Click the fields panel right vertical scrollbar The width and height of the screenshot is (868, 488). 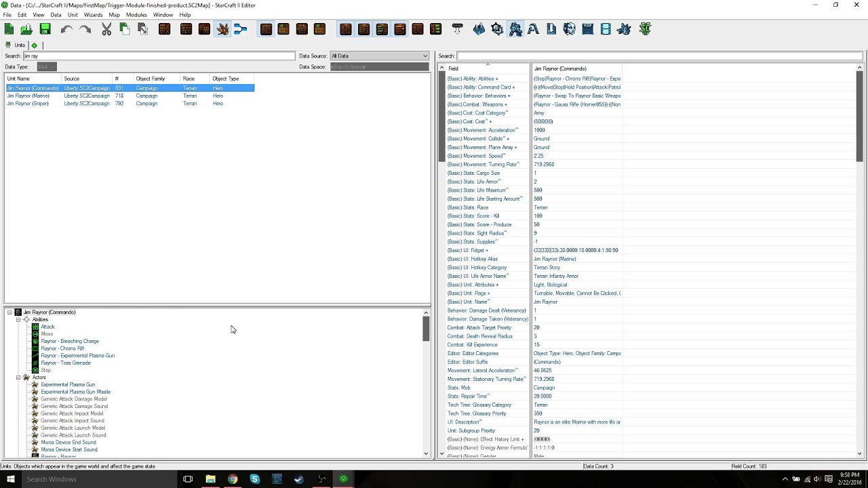click(860, 260)
